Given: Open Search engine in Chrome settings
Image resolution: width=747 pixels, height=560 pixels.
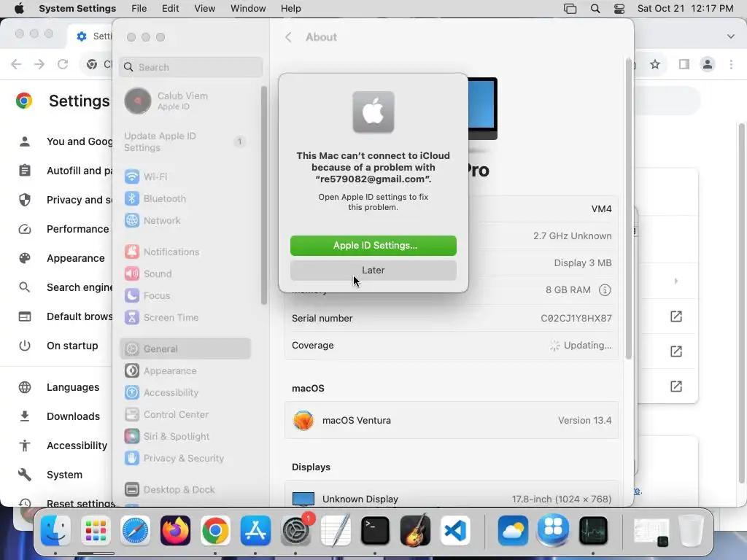Looking at the screenshot, I should 66,287.
